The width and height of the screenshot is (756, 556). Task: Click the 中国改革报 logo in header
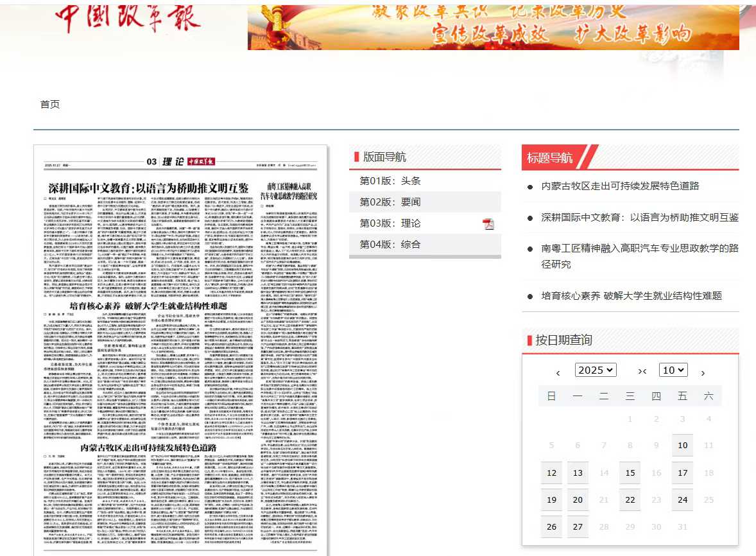[128, 19]
